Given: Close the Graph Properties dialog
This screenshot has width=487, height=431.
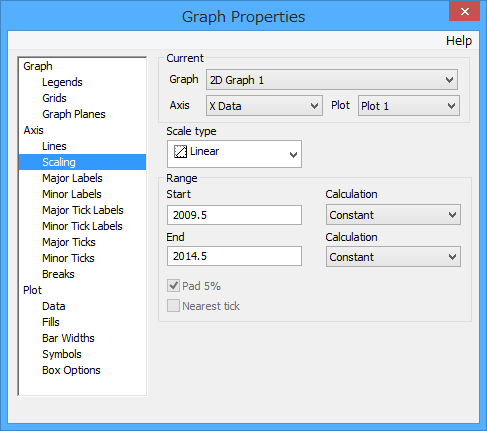Looking at the screenshot, I should (464, 12).
